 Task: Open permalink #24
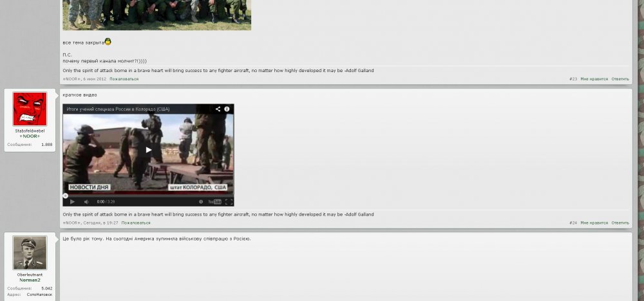[573, 223]
